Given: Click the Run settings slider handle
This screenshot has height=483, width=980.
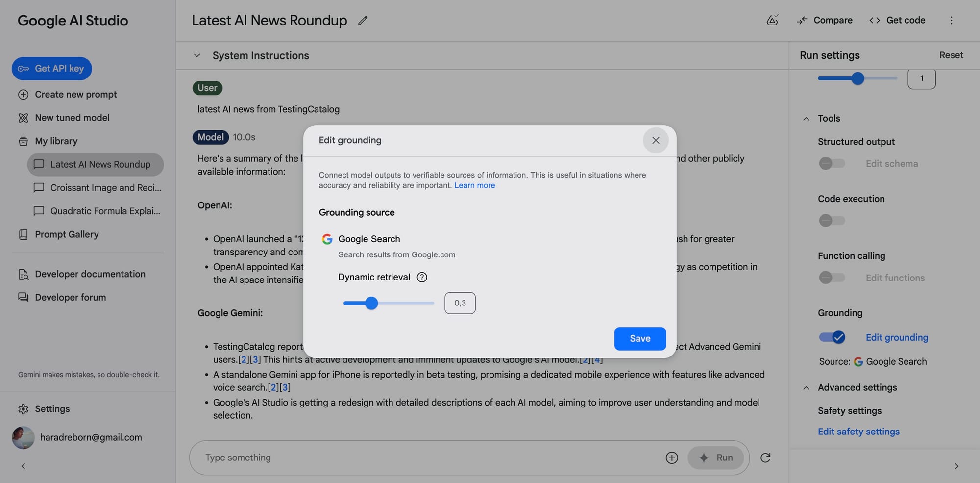Looking at the screenshot, I should (857, 78).
